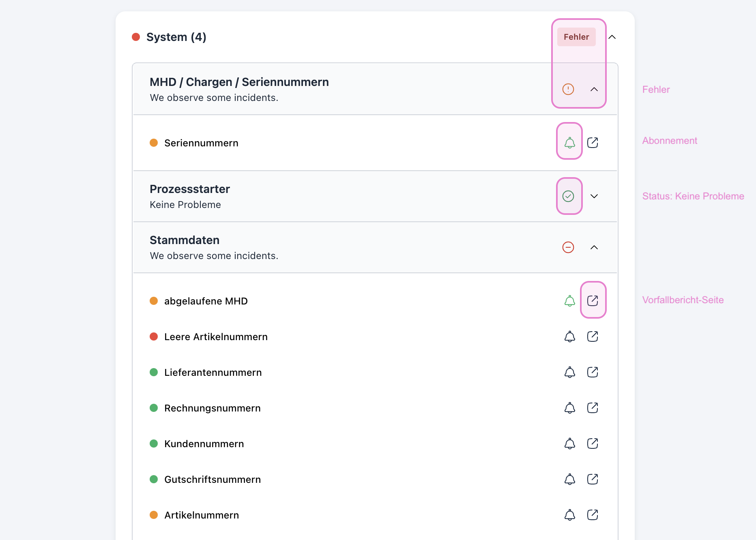756x540 pixels.
Task: Open incident page for Rechnungsnummern
Action: pyautogui.click(x=593, y=408)
